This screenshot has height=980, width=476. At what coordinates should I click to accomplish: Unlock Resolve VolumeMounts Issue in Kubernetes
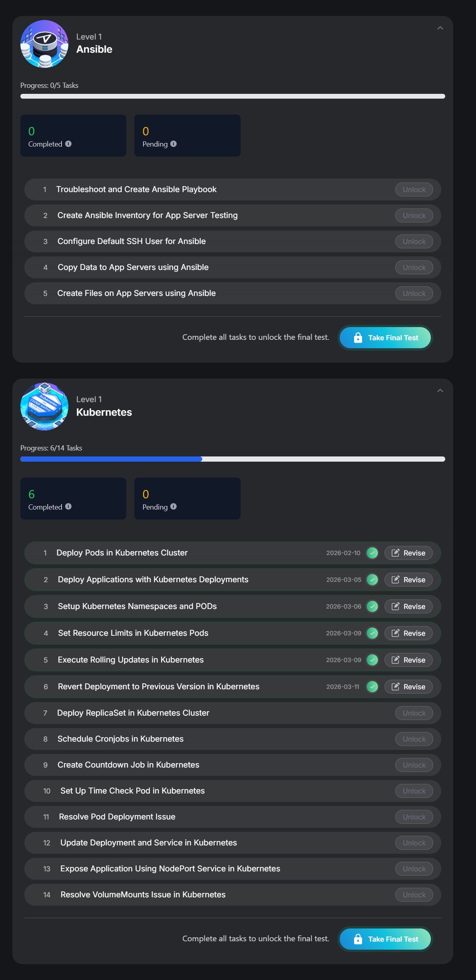(414, 895)
